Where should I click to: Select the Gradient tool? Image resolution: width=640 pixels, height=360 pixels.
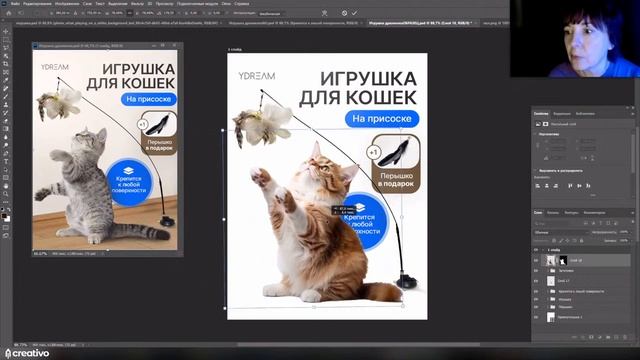point(6,129)
